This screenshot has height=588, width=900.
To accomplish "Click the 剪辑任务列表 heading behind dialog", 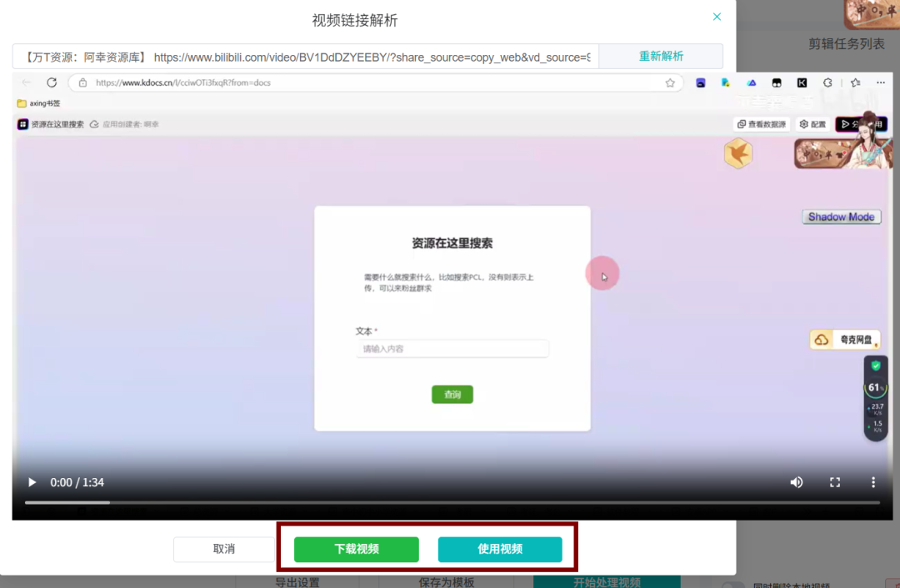I will coord(846,44).
